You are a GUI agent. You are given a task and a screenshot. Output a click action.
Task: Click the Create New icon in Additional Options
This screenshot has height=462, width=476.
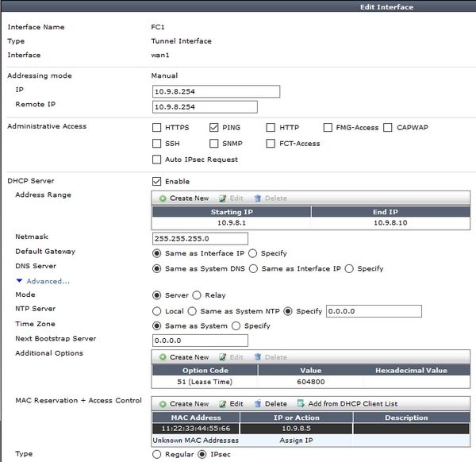pyautogui.click(x=163, y=357)
